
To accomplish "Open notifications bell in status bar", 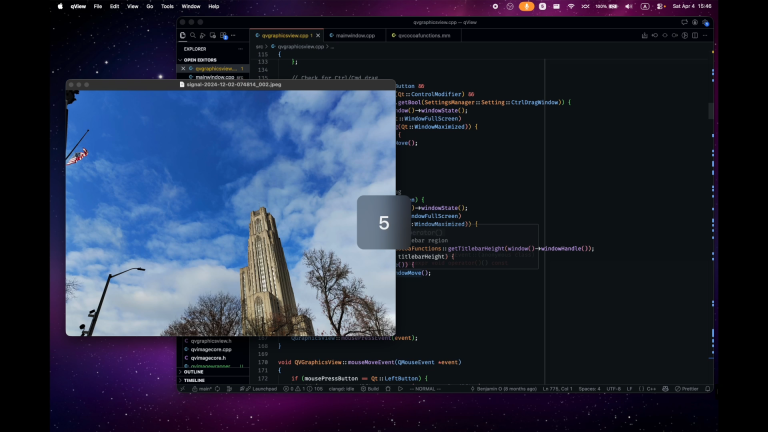I will (708, 389).
